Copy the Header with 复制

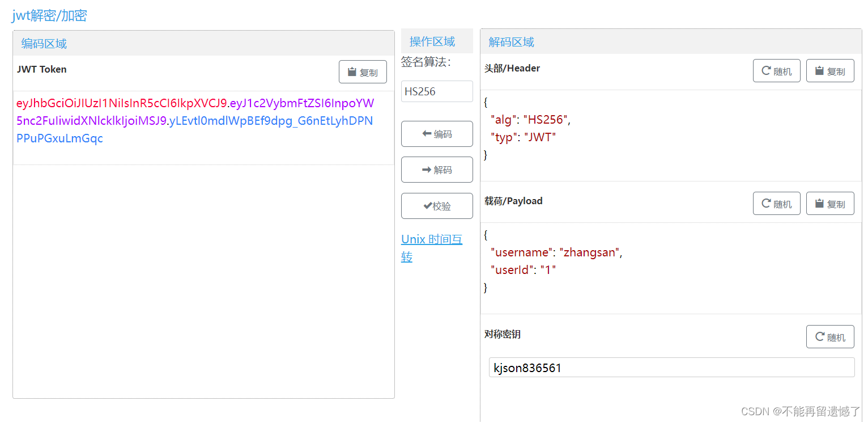click(830, 71)
